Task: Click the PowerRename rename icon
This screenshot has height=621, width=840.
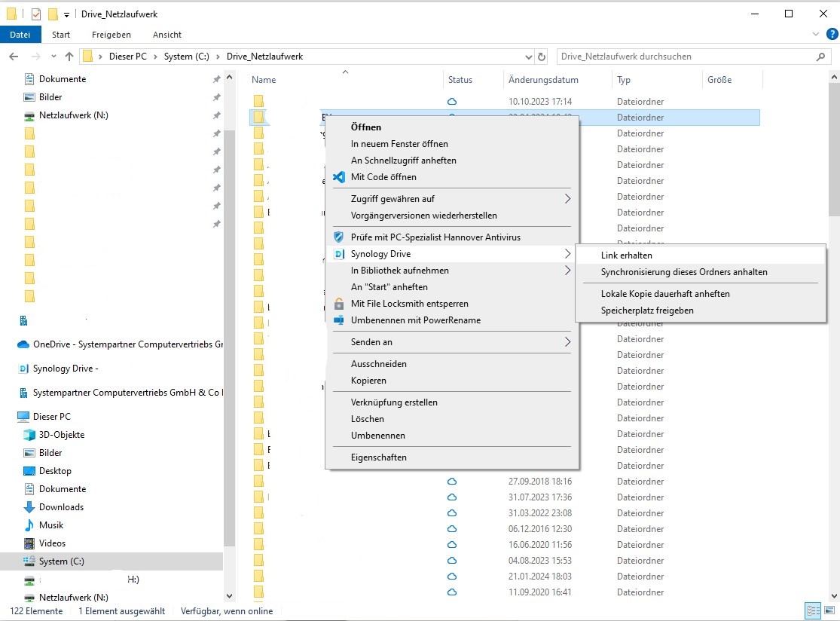Action: pyautogui.click(x=339, y=320)
